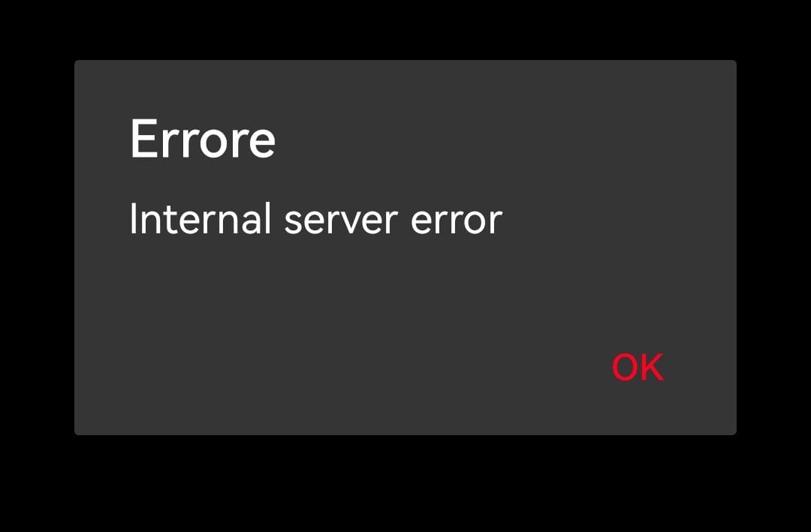Click the red OK button
This screenshot has width=811, height=532.
[x=638, y=368]
